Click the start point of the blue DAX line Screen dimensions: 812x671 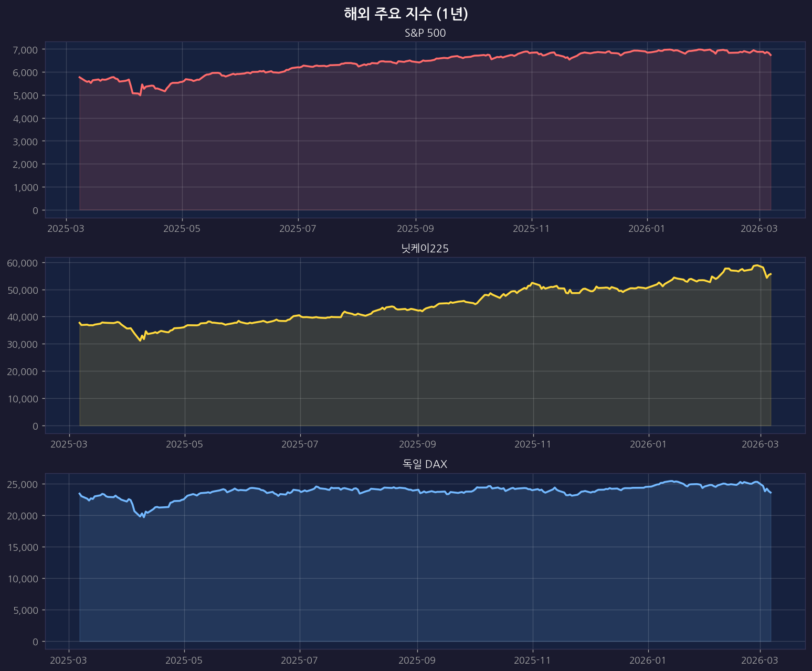coord(79,493)
